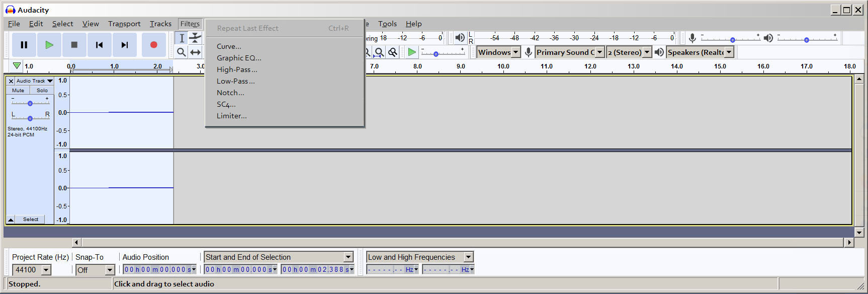Skip to Start of the track
Viewport: 868px width, 294px height.
click(x=100, y=45)
